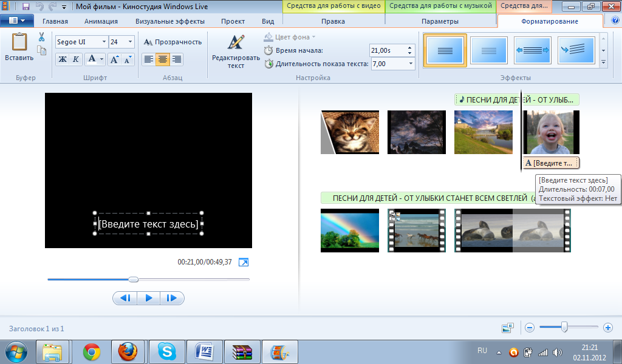The width and height of the screenshot is (622, 364).
Task: Switch to Визуальные эффекты tab
Action: 170,21
